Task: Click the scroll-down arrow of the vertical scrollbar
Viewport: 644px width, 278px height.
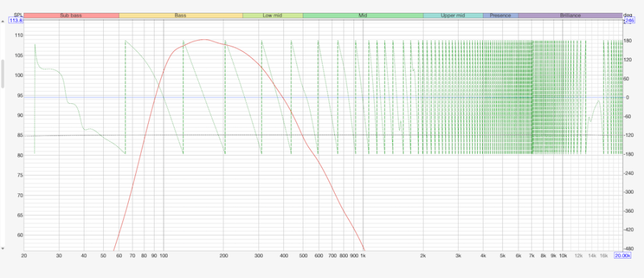Action: tap(2, 249)
